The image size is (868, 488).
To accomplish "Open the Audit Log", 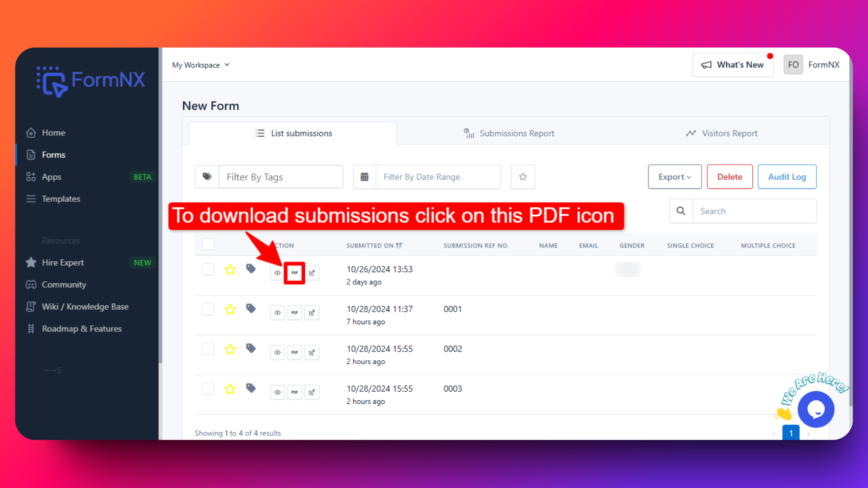I will (x=787, y=177).
